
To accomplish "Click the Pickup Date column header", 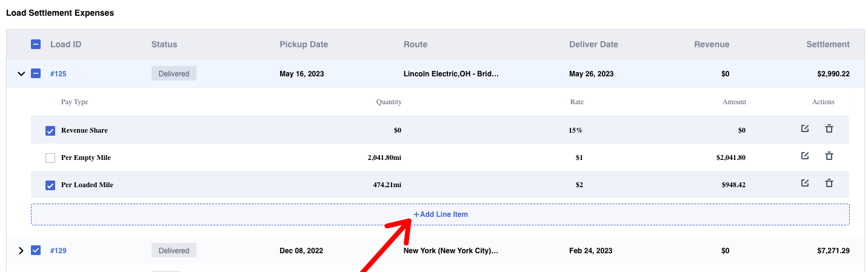I will (304, 44).
